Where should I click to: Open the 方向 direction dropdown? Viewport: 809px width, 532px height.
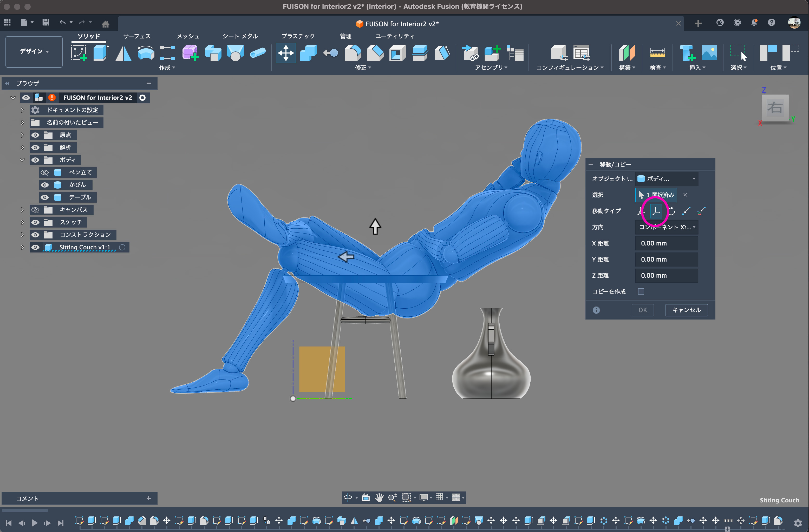pyautogui.click(x=666, y=227)
